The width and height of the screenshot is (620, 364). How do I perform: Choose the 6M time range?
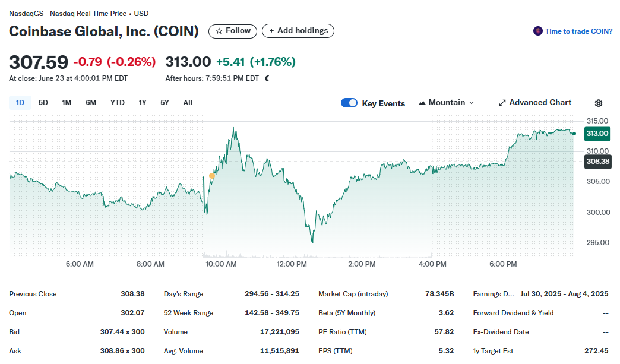pyautogui.click(x=91, y=103)
